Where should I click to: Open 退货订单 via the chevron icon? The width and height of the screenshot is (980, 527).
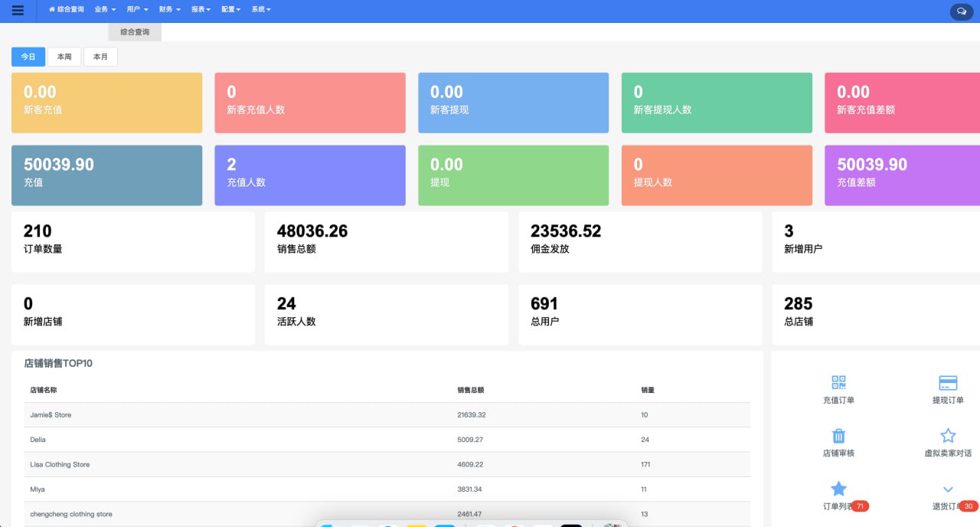948,488
